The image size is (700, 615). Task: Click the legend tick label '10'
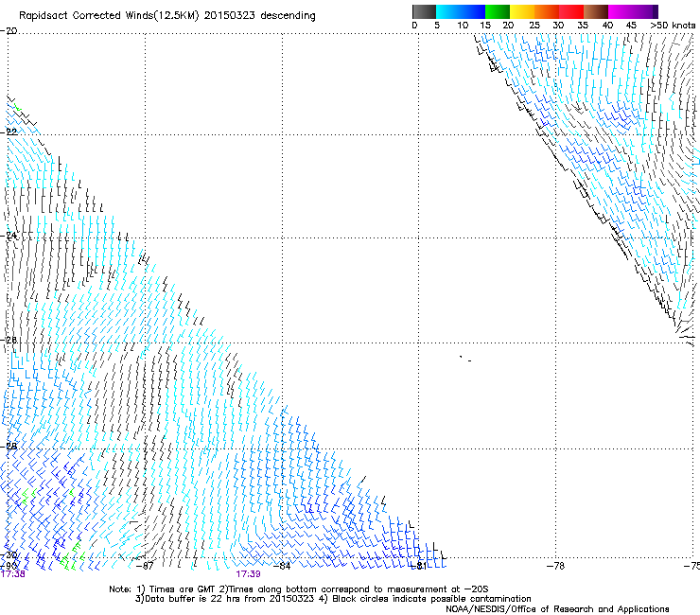point(463,26)
